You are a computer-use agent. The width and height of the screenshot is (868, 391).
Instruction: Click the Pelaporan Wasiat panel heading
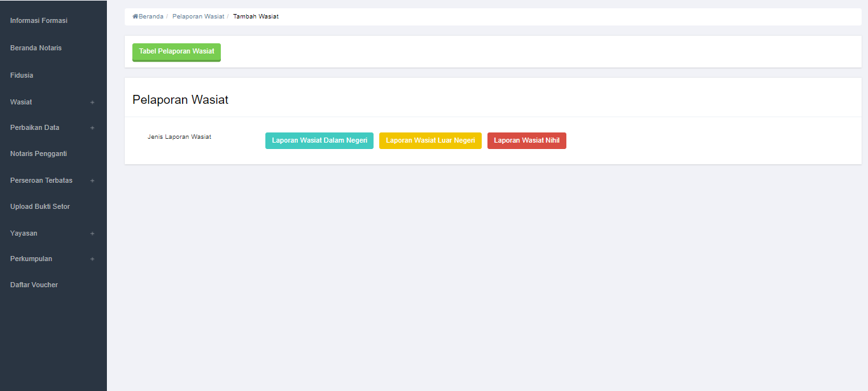(180, 100)
